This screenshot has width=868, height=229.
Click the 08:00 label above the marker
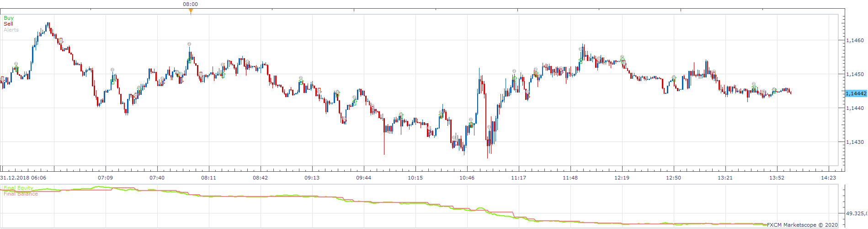pos(191,4)
